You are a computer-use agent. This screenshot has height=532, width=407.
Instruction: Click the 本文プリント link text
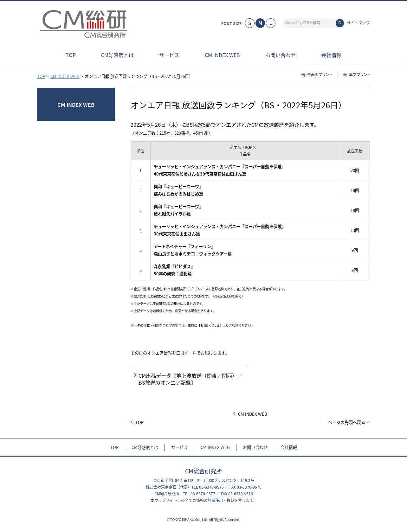(359, 75)
